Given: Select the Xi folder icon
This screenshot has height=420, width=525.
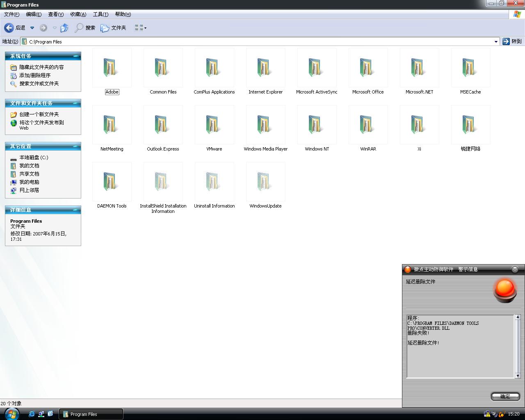Looking at the screenshot, I should (419, 125).
